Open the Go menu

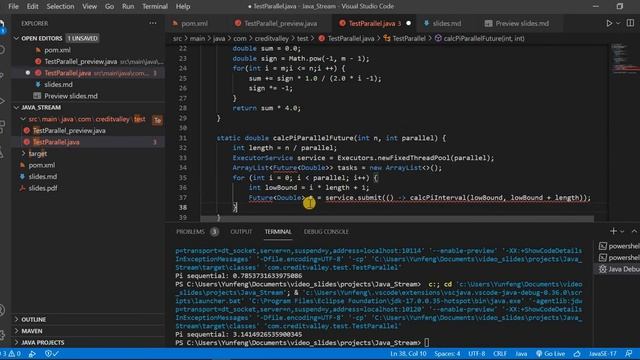(109, 6)
